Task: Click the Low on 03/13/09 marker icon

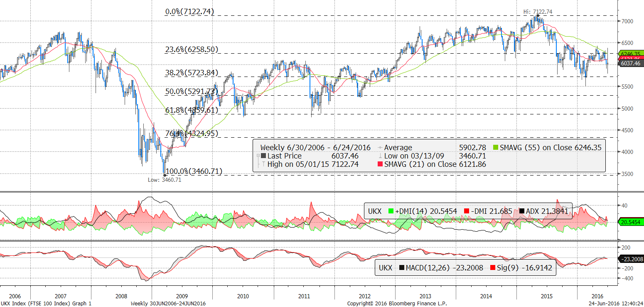Action: click(x=381, y=156)
